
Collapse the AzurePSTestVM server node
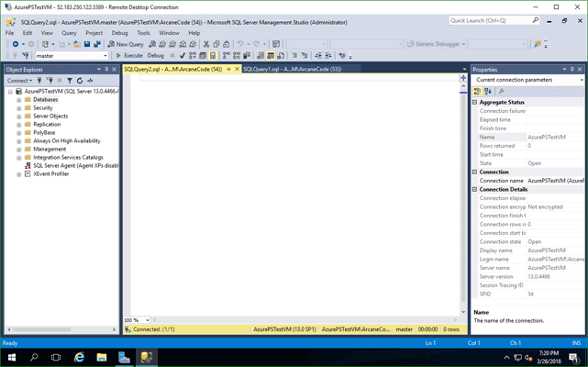(10, 92)
